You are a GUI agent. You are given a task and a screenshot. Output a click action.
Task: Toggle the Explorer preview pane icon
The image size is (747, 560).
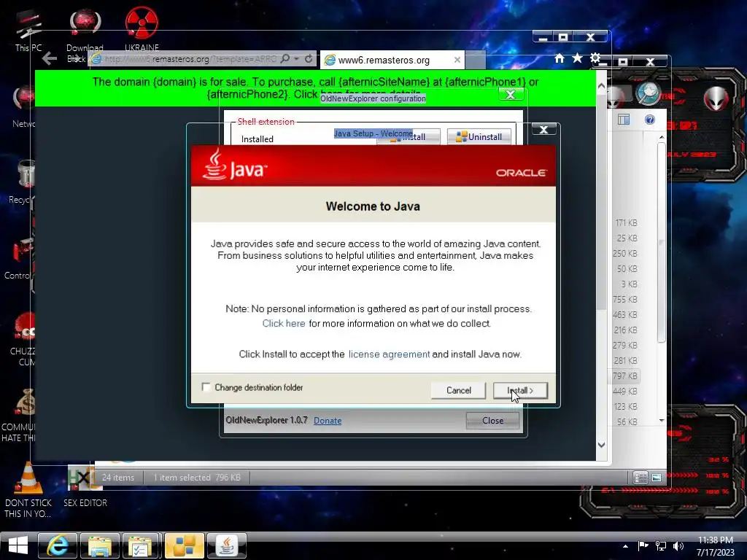(x=624, y=120)
